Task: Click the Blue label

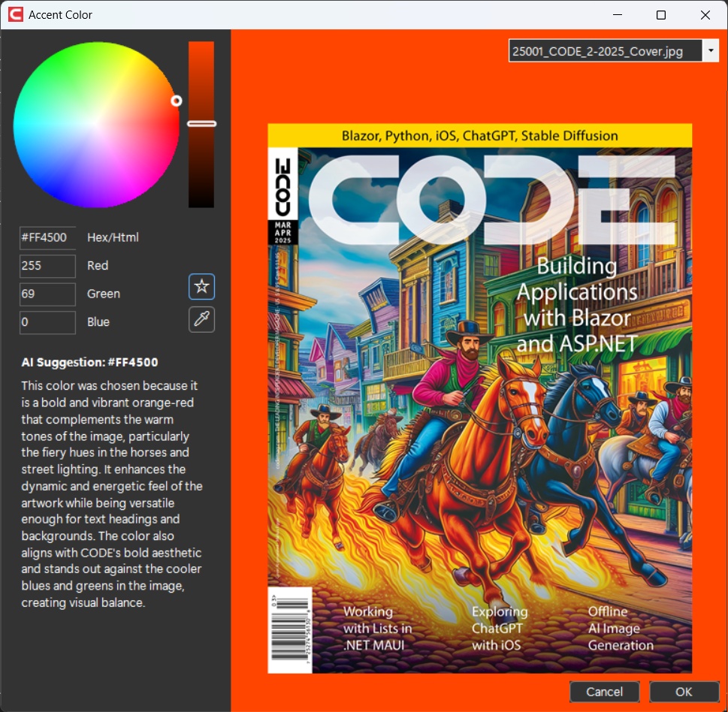Action: (98, 322)
